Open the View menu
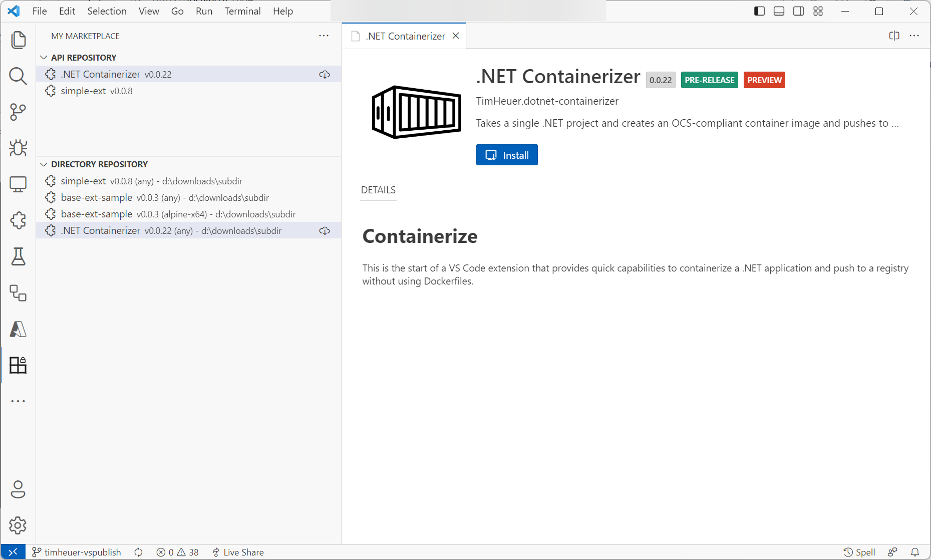 tap(149, 11)
